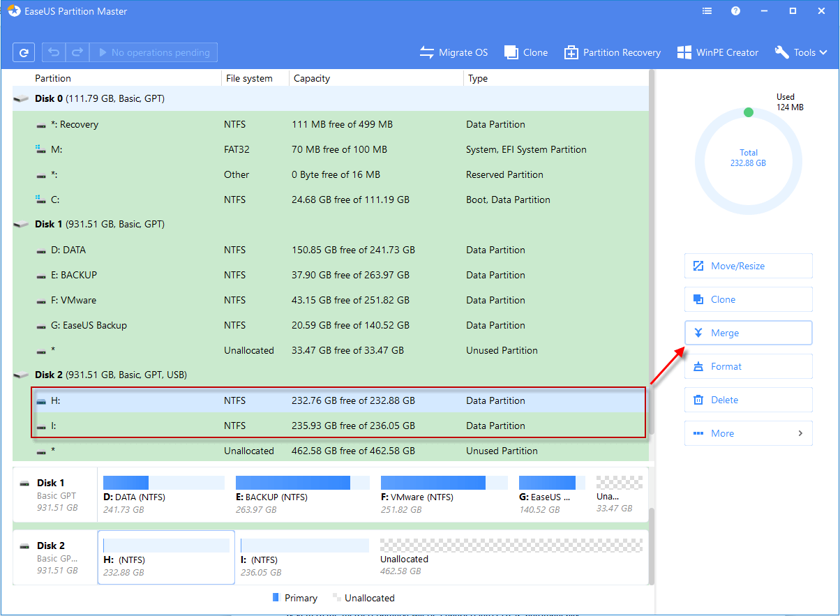Click the C: partition Windows drive icon
This screenshot has height=616, width=840.
click(x=41, y=200)
